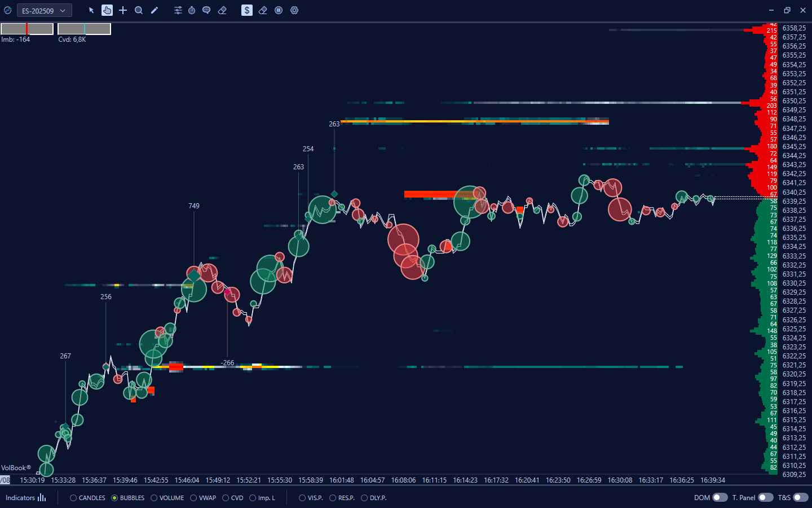Click the magnifier zoom tool
Image resolution: width=812 pixels, height=508 pixels.
pos(139,10)
